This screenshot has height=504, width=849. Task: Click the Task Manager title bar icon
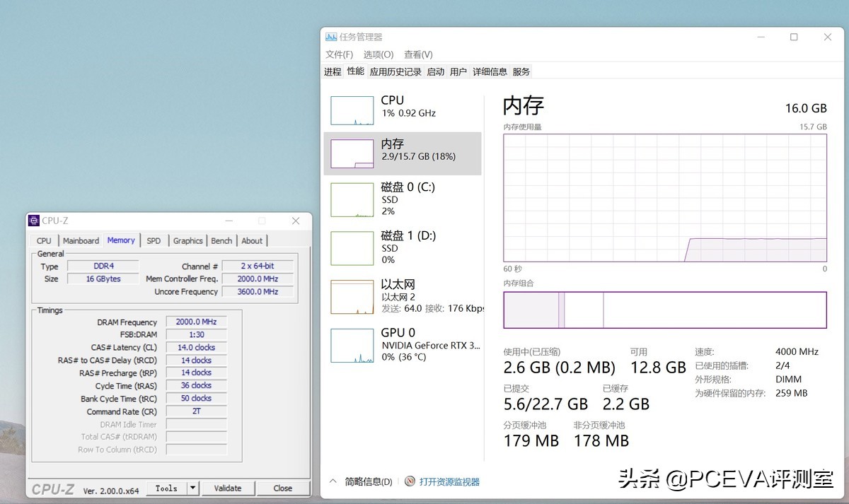331,37
